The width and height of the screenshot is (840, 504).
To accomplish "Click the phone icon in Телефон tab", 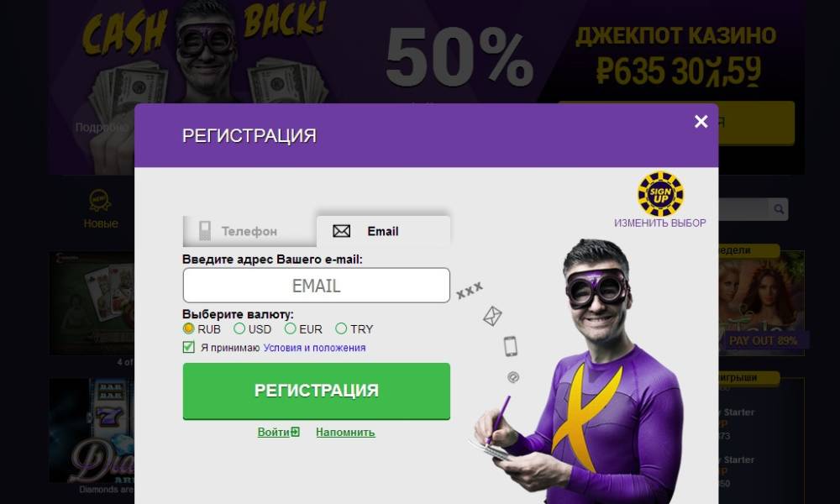I will pos(205,231).
